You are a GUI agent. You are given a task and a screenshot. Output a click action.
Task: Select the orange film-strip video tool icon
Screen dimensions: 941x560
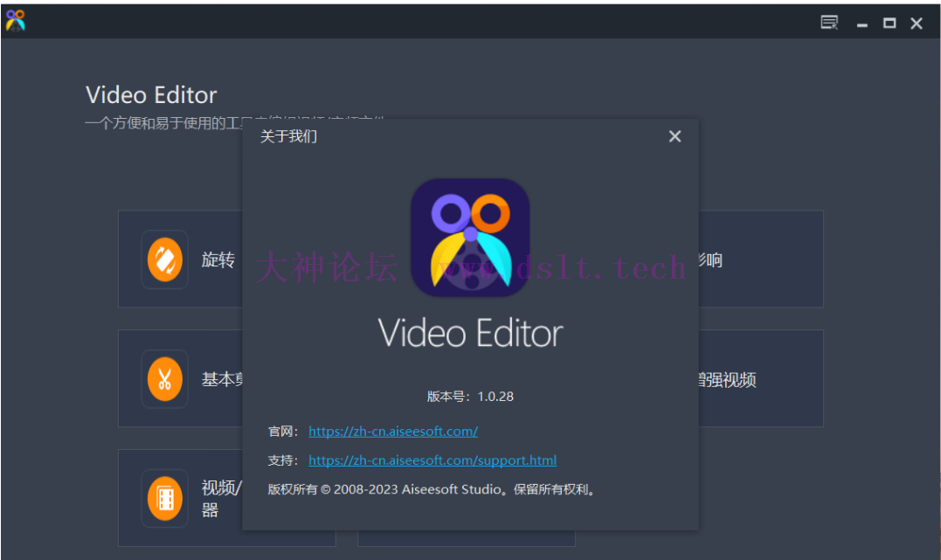[x=165, y=498]
